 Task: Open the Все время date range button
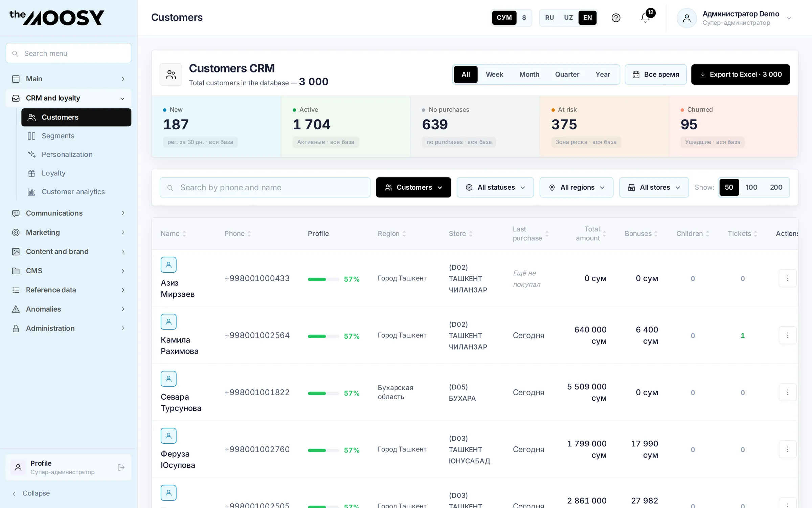coord(655,75)
